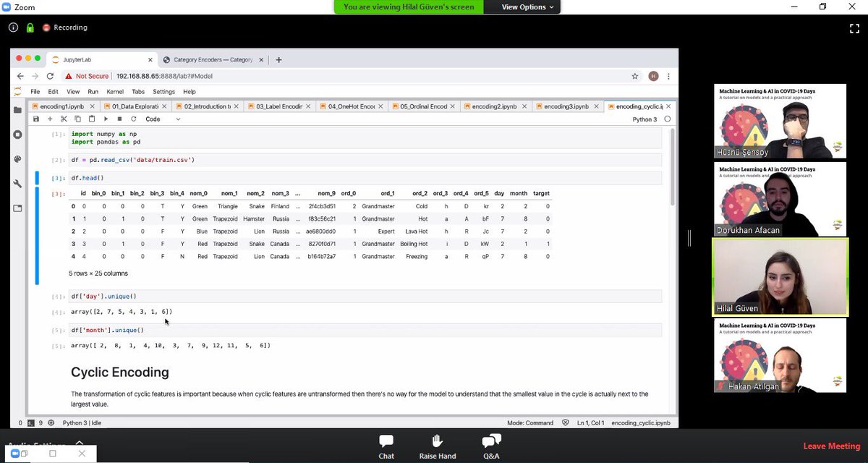Image resolution: width=868 pixels, height=463 pixels.
Task: Restart the kernel icon
Action: pyautogui.click(x=133, y=119)
